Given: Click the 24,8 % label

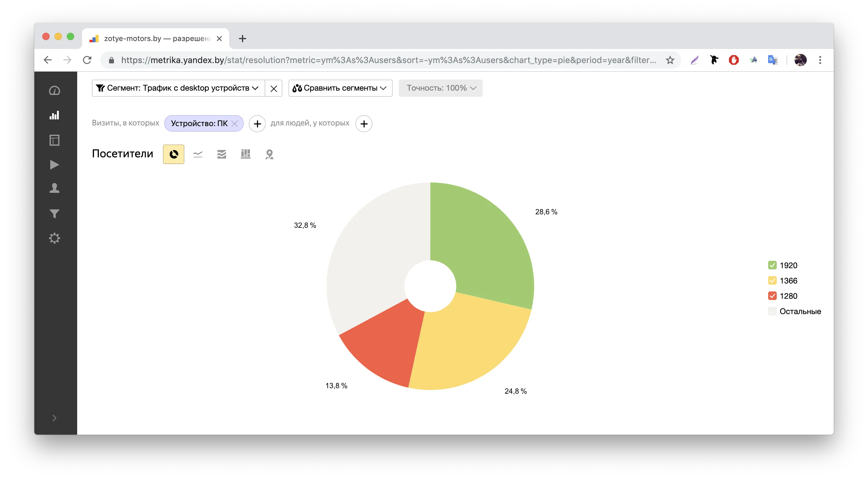Looking at the screenshot, I should (x=515, y=391).
